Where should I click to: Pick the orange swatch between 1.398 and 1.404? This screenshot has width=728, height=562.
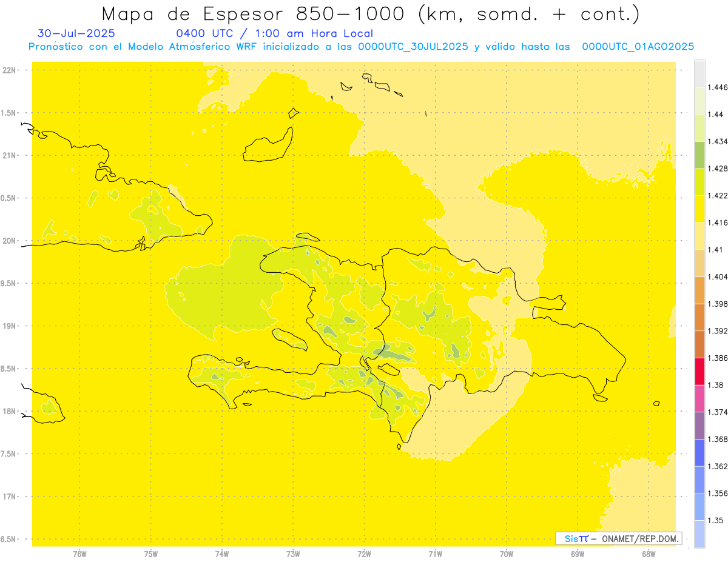pos(699,290)
